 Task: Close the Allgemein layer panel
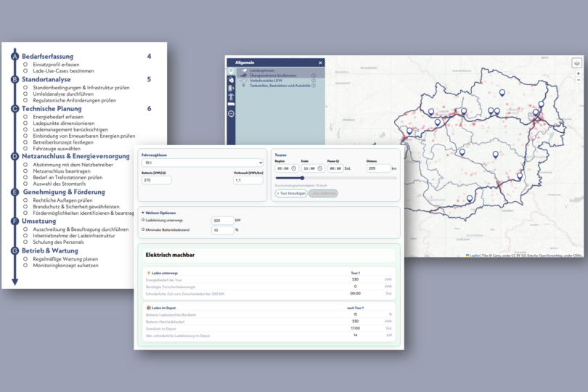point(320,64)
